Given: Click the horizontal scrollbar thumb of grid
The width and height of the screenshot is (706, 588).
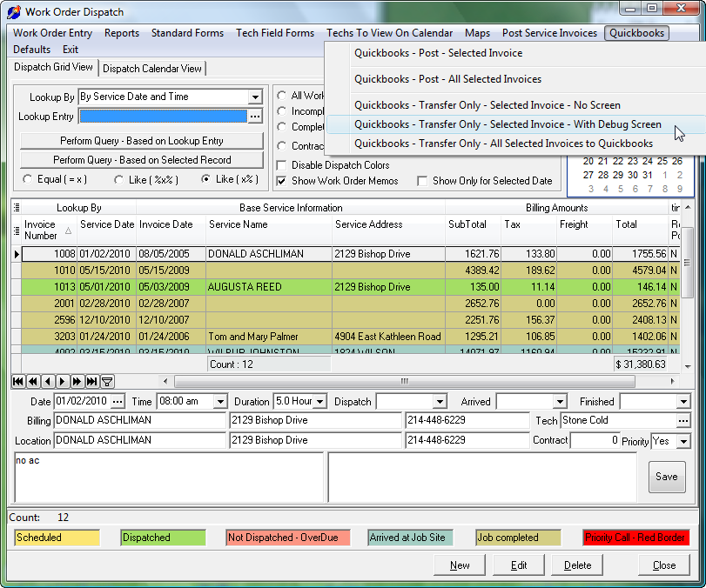Looking at the screenshot, I should pos(404,382).
